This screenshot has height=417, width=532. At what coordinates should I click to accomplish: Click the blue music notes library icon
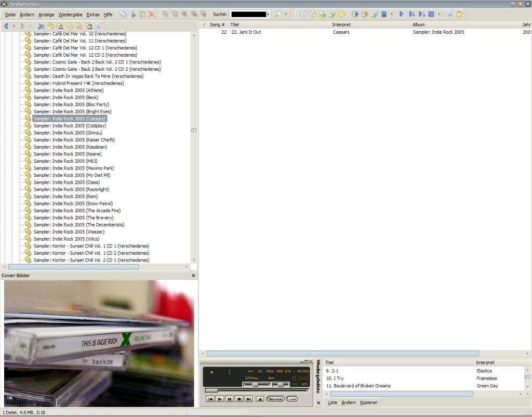coord(41,26)
